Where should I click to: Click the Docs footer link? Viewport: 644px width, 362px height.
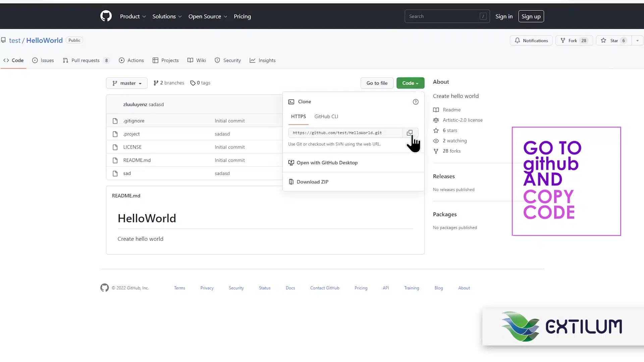click(290, 288)
